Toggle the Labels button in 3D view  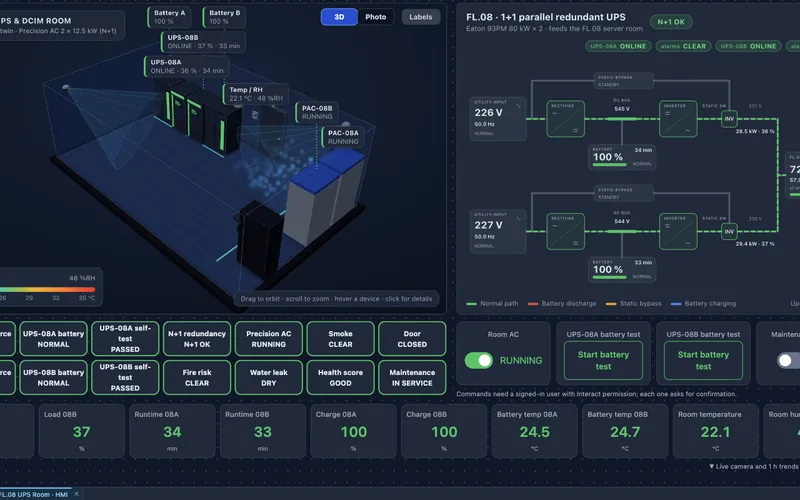420,17
